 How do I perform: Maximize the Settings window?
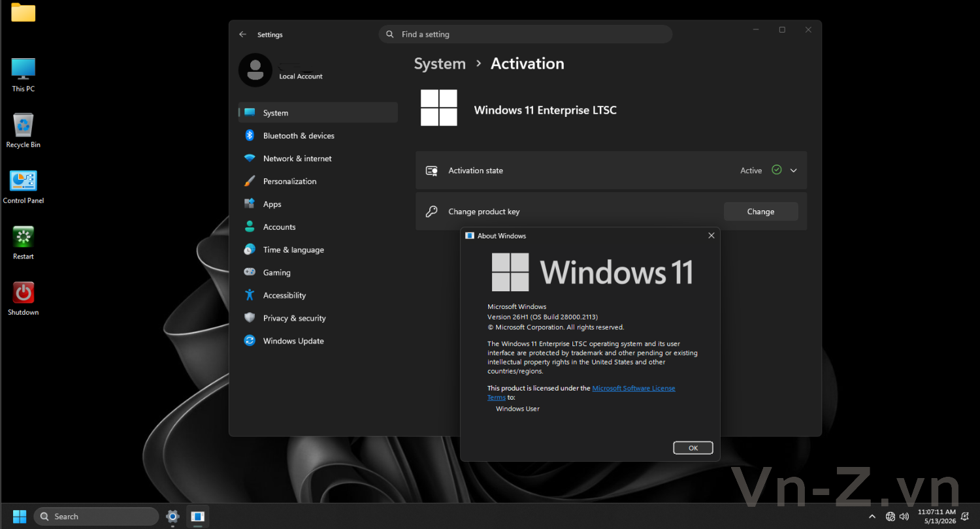pyautogui.click(x=782, y=30)
